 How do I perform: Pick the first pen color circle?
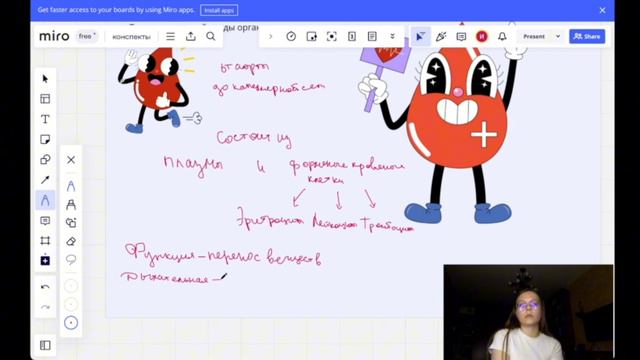[71, 286]
